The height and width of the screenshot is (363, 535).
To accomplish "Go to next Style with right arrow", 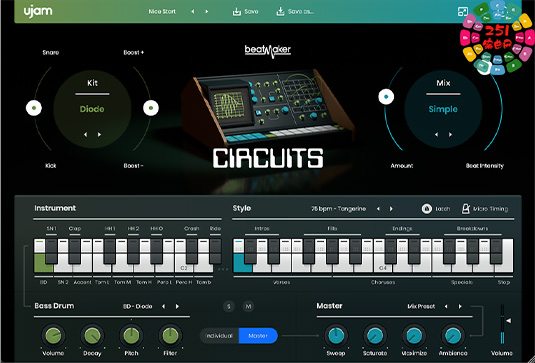I will 391,209.
